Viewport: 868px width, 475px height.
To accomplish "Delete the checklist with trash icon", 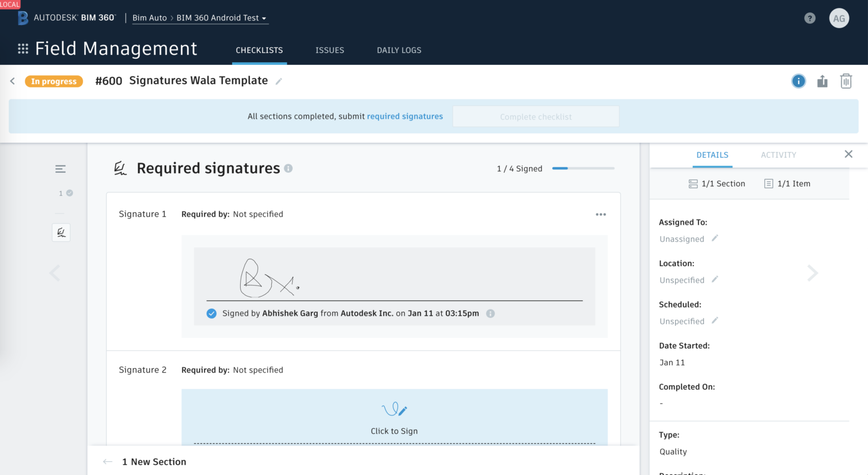I will tap(846, 81).
